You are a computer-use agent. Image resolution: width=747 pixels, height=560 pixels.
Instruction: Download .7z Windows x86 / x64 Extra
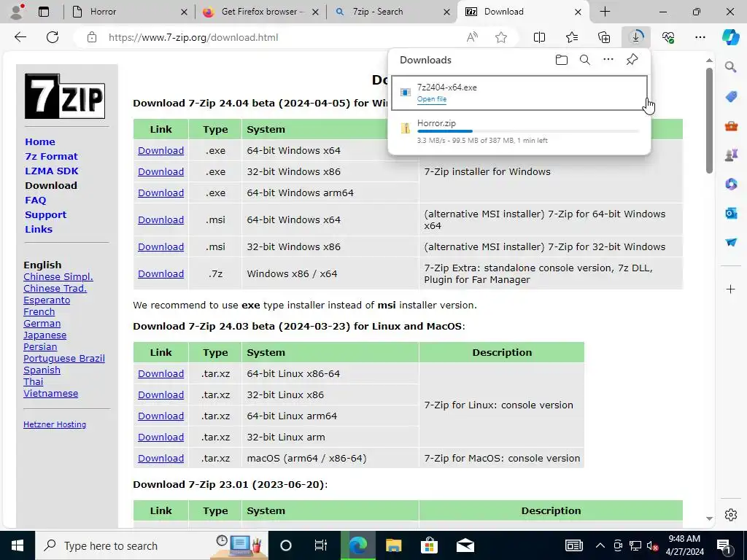(161, 274)
